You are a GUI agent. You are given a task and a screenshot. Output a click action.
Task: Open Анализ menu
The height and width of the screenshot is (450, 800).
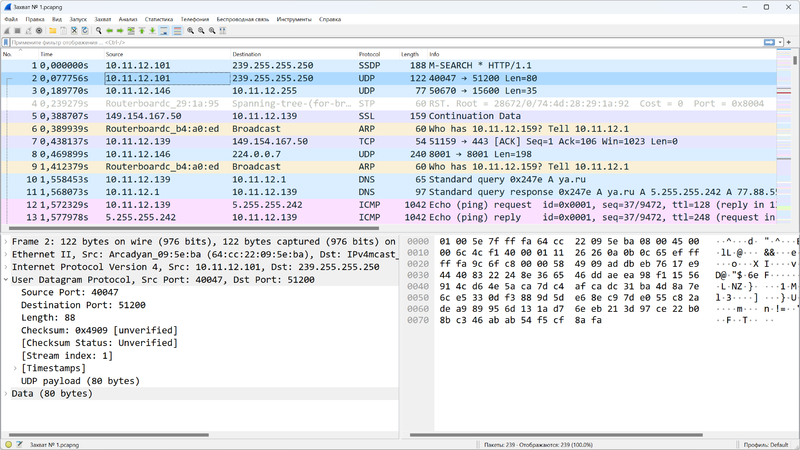tap(128, 19)
